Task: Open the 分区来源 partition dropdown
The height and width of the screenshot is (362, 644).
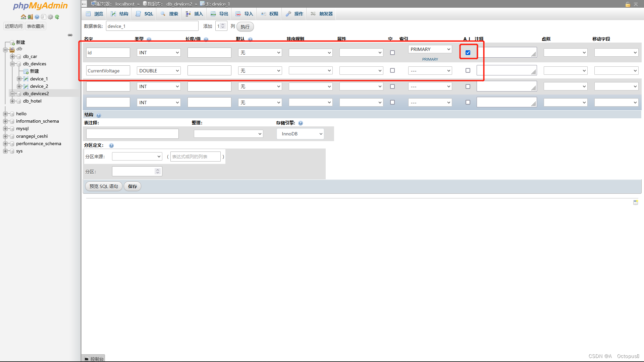Action: pyautogui.click(x=137, y=157)
